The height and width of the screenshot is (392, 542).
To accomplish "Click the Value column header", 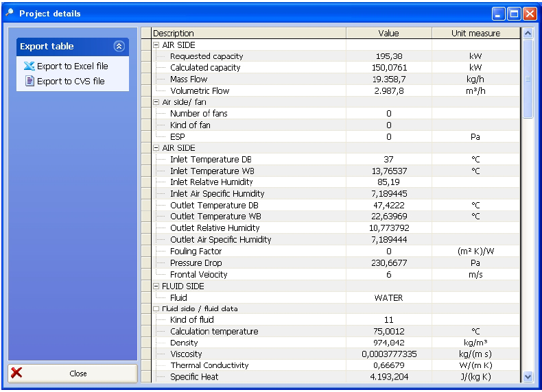I will click(388, 33).
